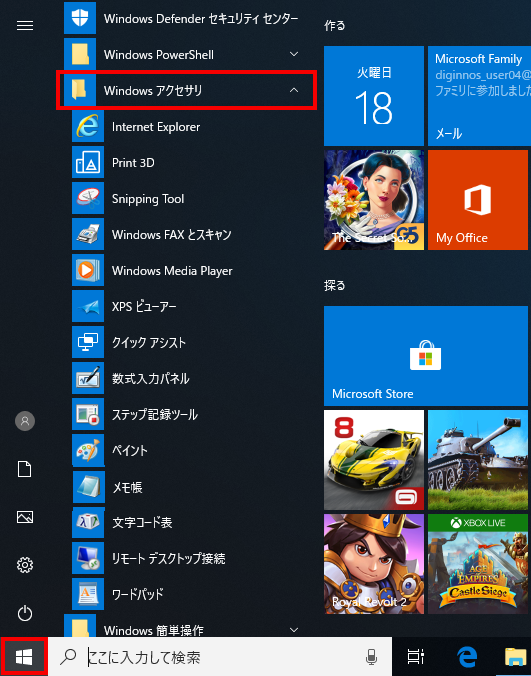Click the Windows PowerShell folder label
Screen dimensions: 531x676
coord(159,55)
